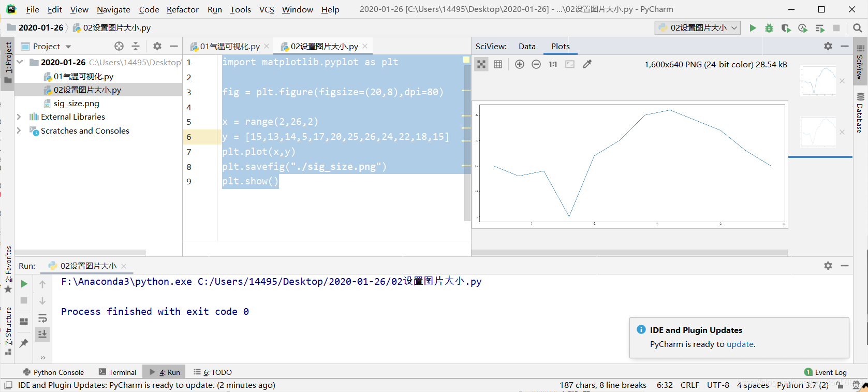Close the 01气温可视化.py editor tab
The width and height of the screenshot is (868, 392).
coord(267,46)
